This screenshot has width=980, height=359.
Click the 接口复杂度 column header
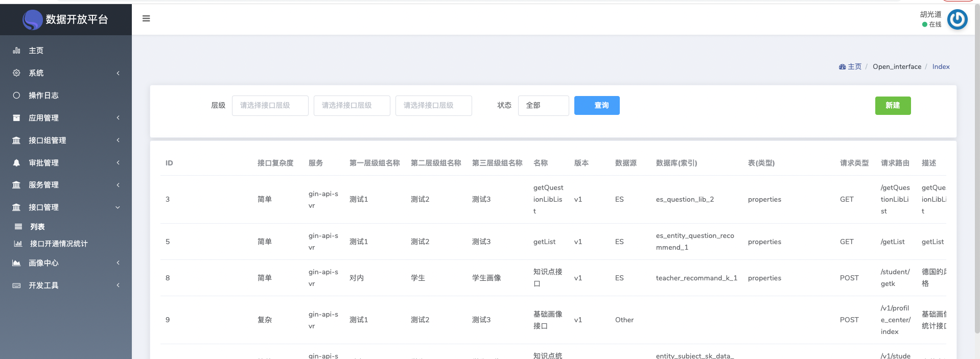point(275,163)
